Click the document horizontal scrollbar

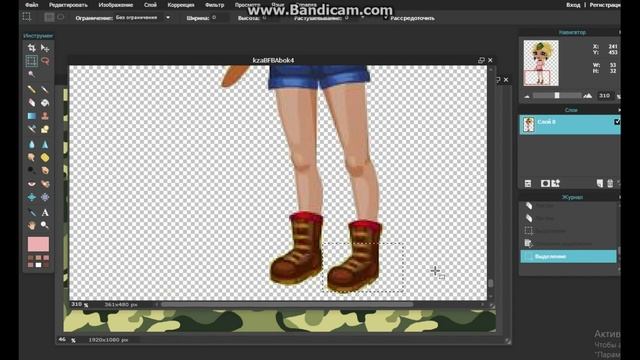click(287, 304)
